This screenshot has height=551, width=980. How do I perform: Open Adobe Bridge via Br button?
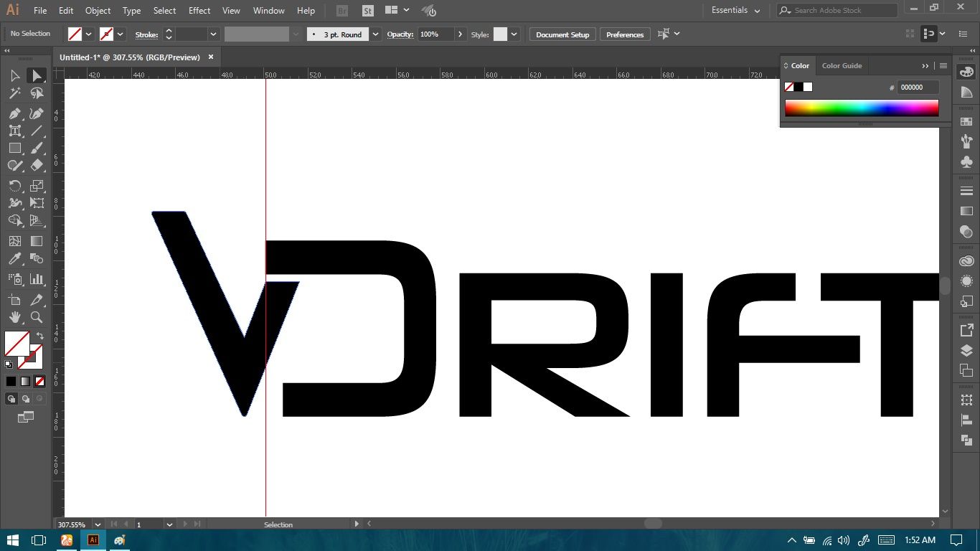(342, 11)
